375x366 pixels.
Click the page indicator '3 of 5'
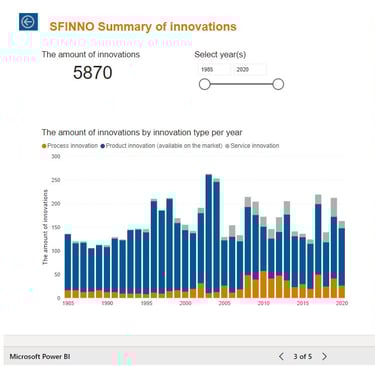[x=303, y=356]
